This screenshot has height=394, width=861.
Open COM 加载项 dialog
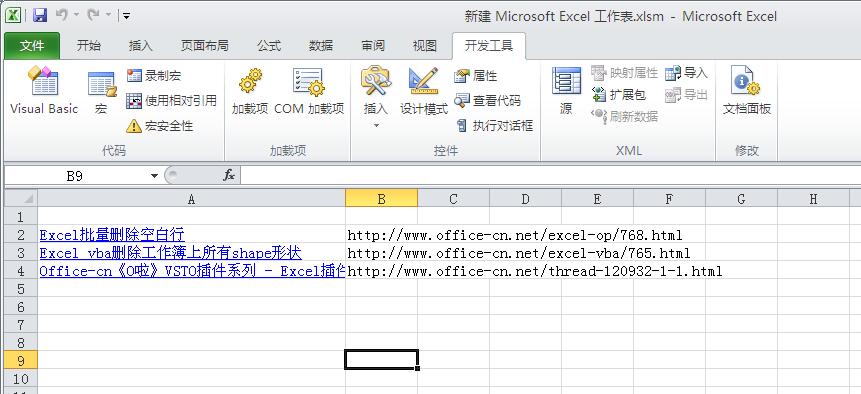309,91
